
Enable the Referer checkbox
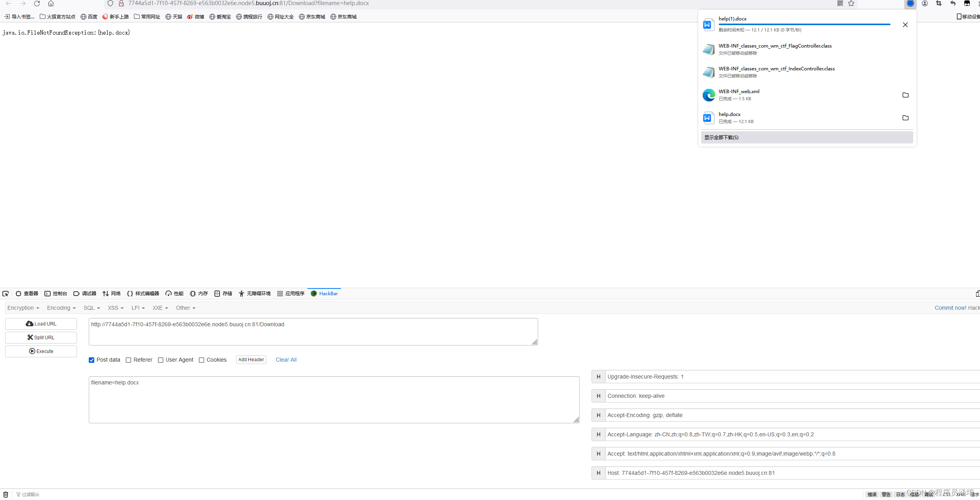click(x=128, y=360)
